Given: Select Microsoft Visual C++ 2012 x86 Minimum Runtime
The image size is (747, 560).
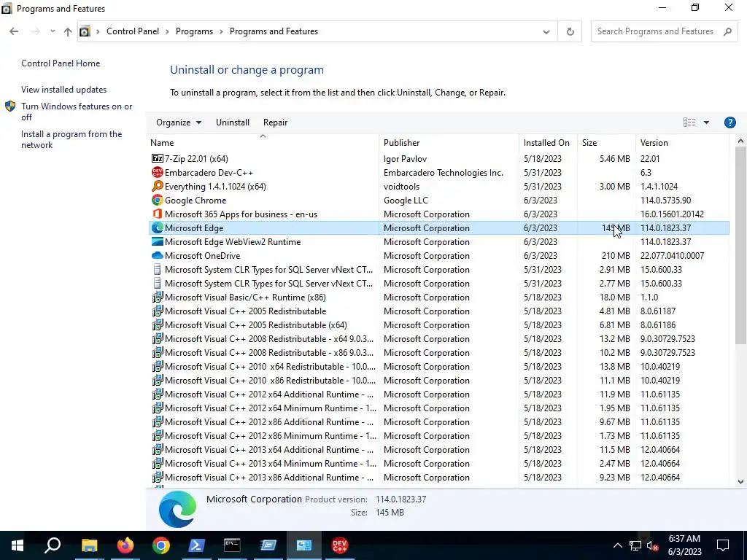Looking at the screenshot, I should pyautogui.click(x=438, y=436).
